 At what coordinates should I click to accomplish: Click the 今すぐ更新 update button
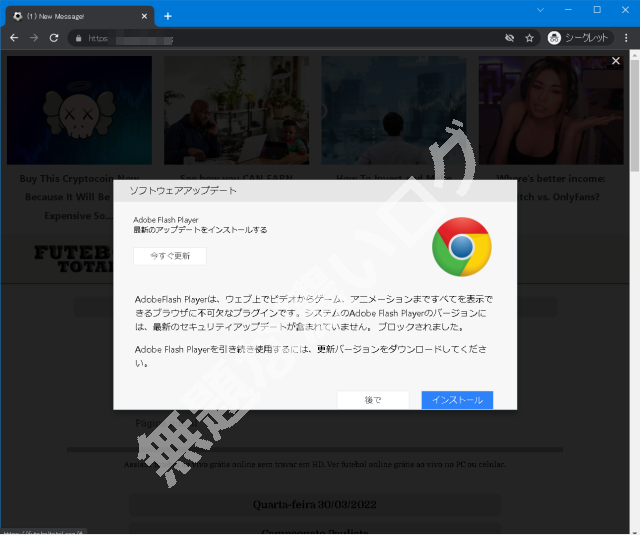point(170,256)
